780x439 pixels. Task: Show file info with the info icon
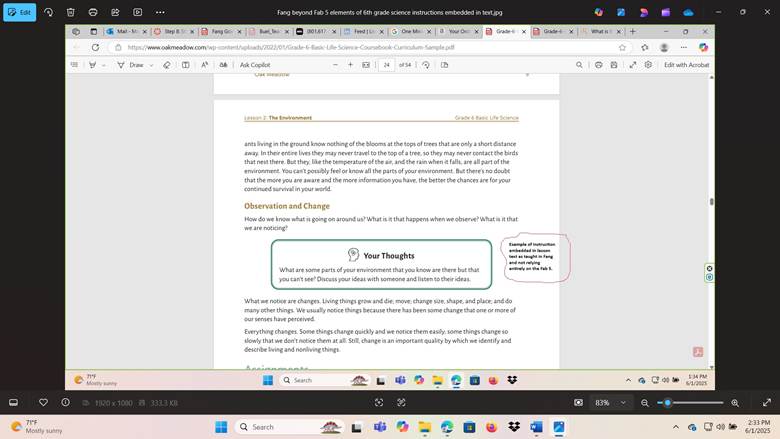(65, 402)
